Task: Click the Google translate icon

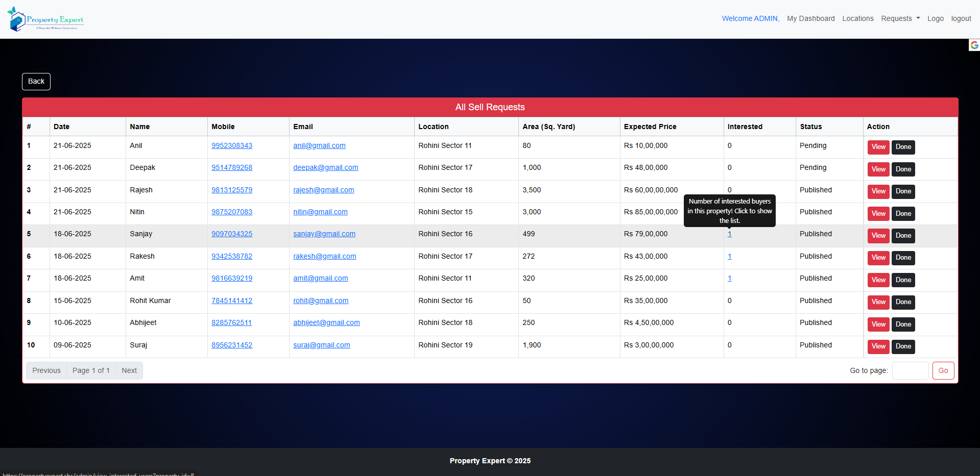Action: click(974, 45)
